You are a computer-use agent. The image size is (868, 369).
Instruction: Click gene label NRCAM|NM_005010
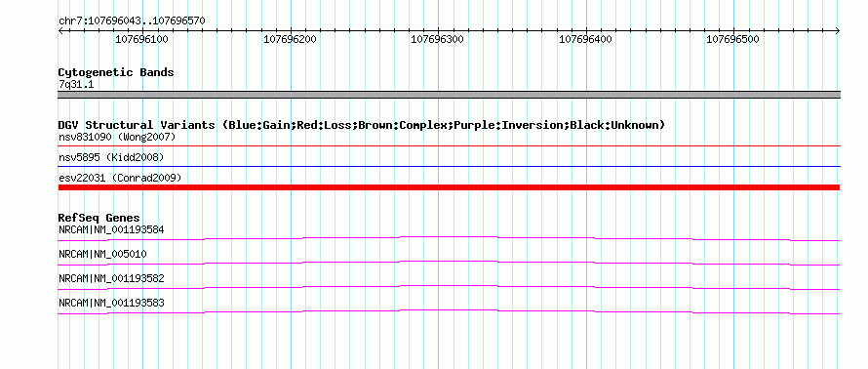click(103, 255)
